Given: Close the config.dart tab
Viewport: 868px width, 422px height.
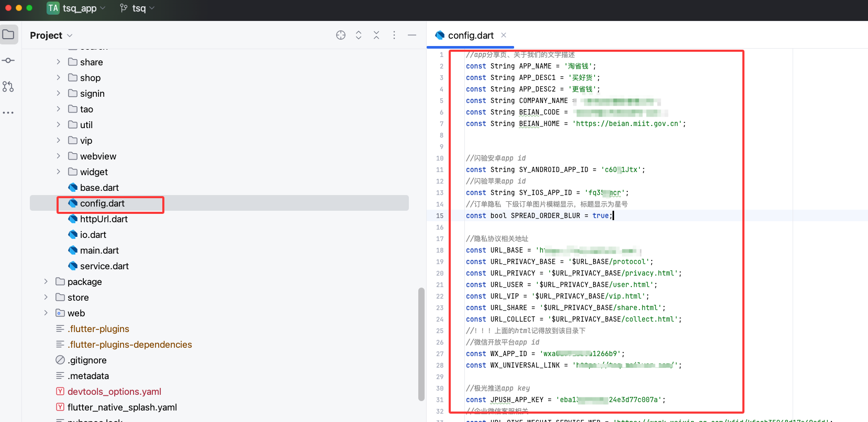Looking at the screenshot, I should click(x=504, y=35).
